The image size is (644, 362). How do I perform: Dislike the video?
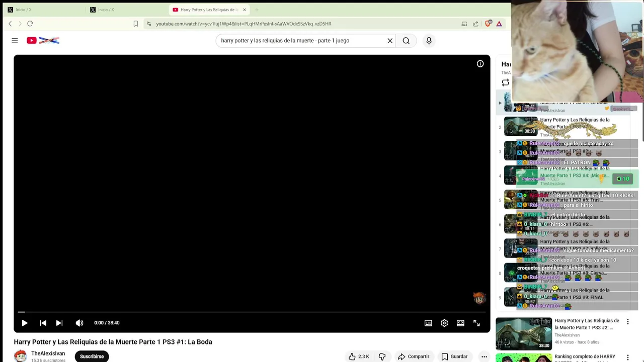[x=382, y=356]
